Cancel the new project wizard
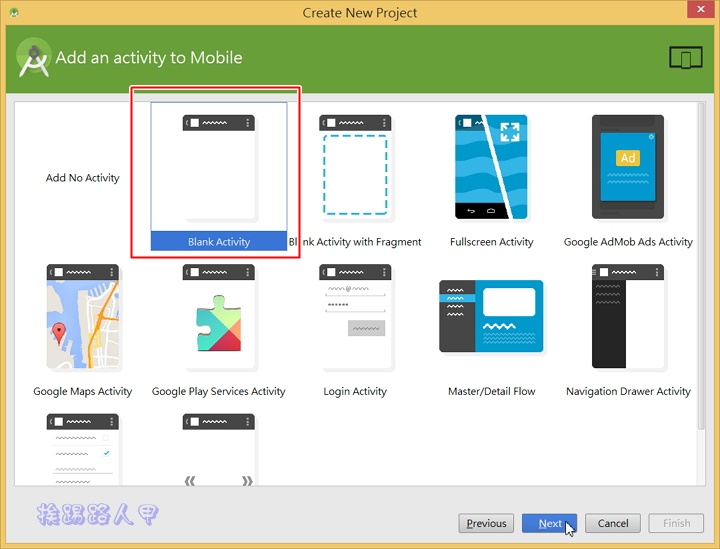Viewport: 720px width, 549px height. pyautogui.click(x=613, y=523)
